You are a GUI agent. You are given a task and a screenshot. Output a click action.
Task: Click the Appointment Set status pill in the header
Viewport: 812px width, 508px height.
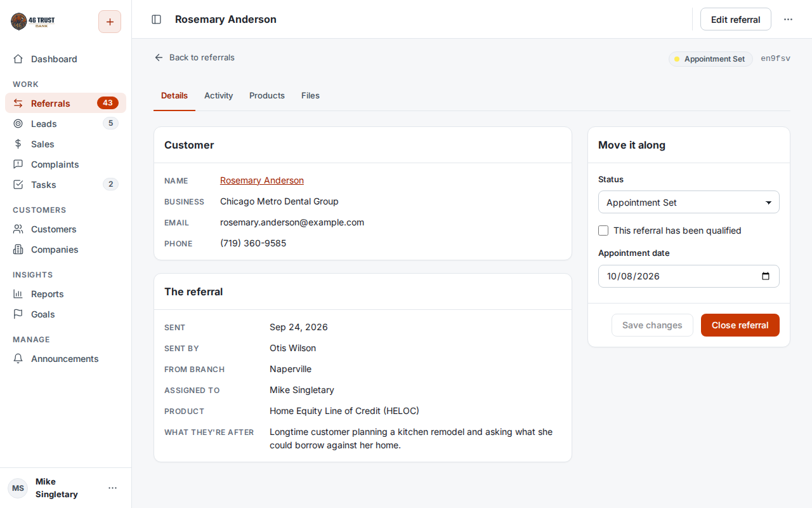pos(710,59)
